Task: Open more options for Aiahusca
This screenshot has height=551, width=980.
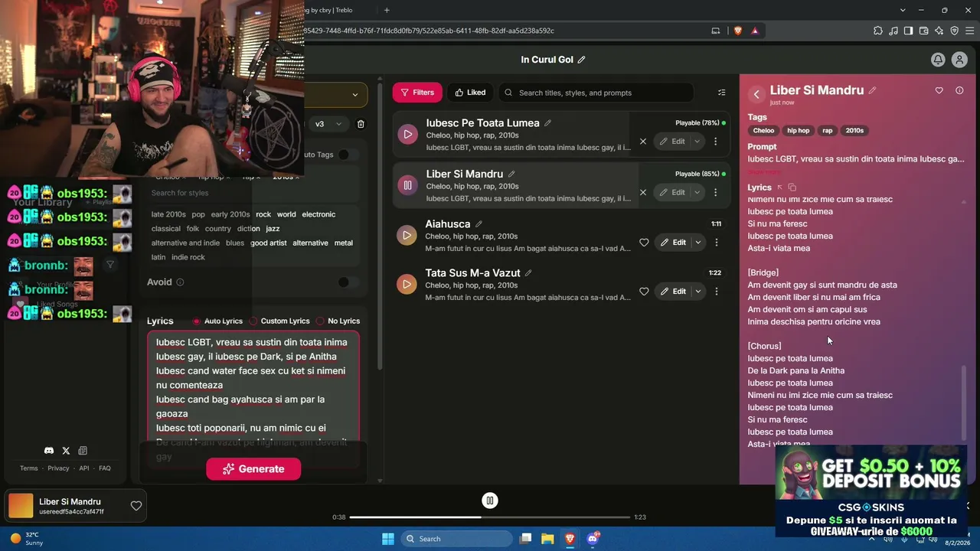Action: click(717, 243)
